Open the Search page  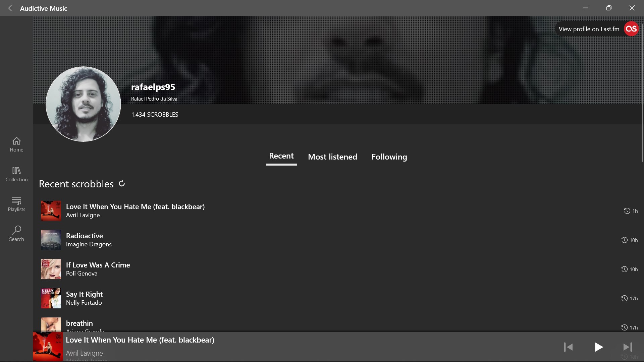tap(16, 234)
